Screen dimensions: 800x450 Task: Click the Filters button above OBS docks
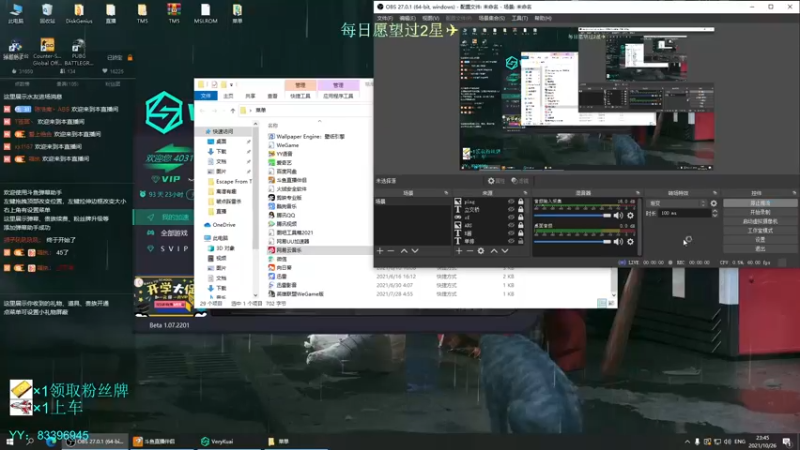[520, 181]
